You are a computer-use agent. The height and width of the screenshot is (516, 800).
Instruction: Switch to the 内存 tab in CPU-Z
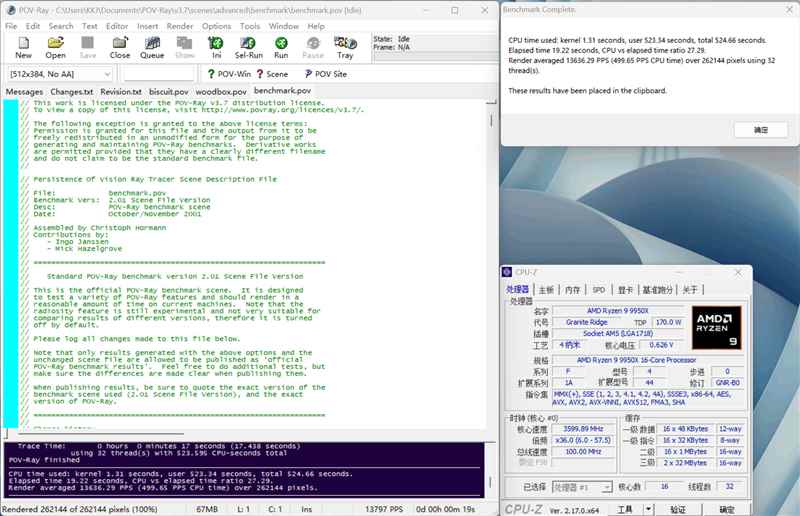[x=572, y=290]
